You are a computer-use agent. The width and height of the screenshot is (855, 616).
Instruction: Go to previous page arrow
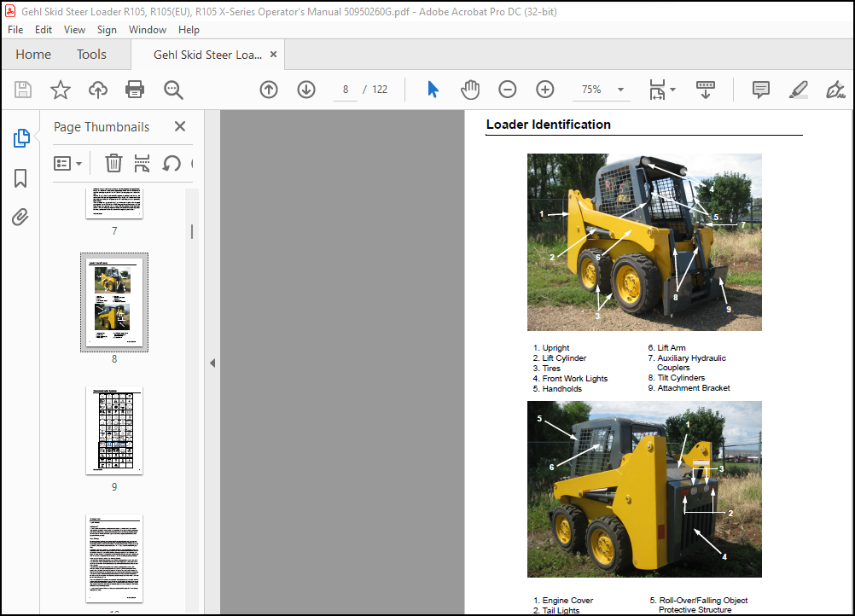(x=269, y=90)
